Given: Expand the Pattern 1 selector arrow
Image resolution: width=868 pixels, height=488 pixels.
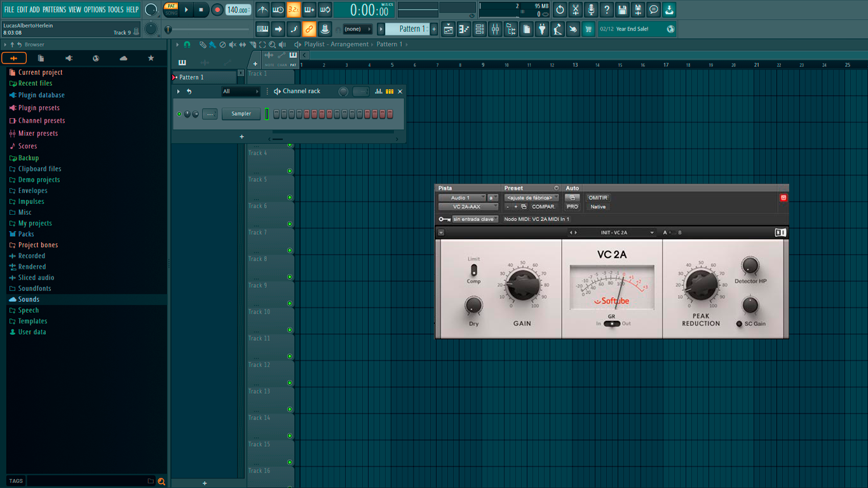Looking at the screenshot, I should tap(381, 29).
